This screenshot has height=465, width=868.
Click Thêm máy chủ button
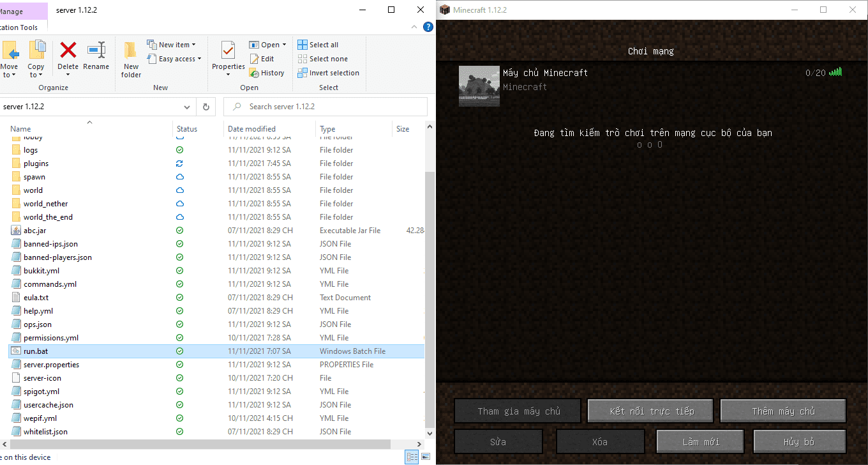click(783, 411)
